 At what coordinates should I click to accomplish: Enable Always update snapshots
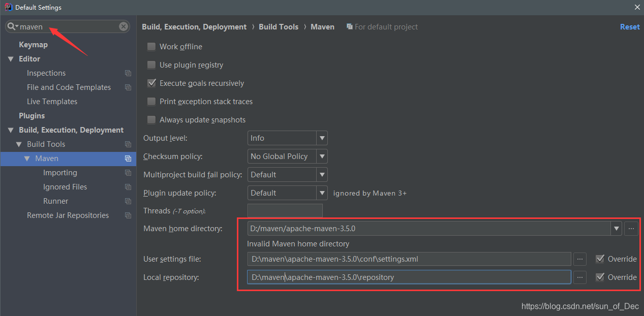pyautogui.click(x=151, y=120)
